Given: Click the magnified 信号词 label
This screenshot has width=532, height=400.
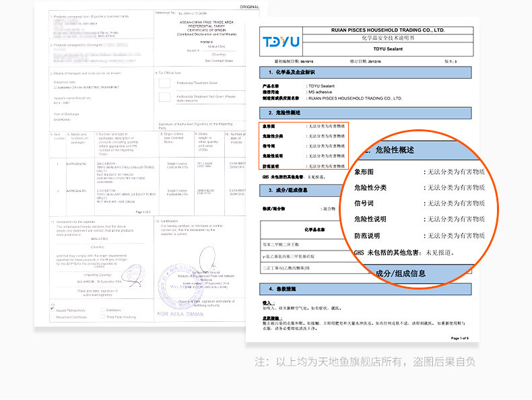Looking at the screenshot, I should coord(364,203).
